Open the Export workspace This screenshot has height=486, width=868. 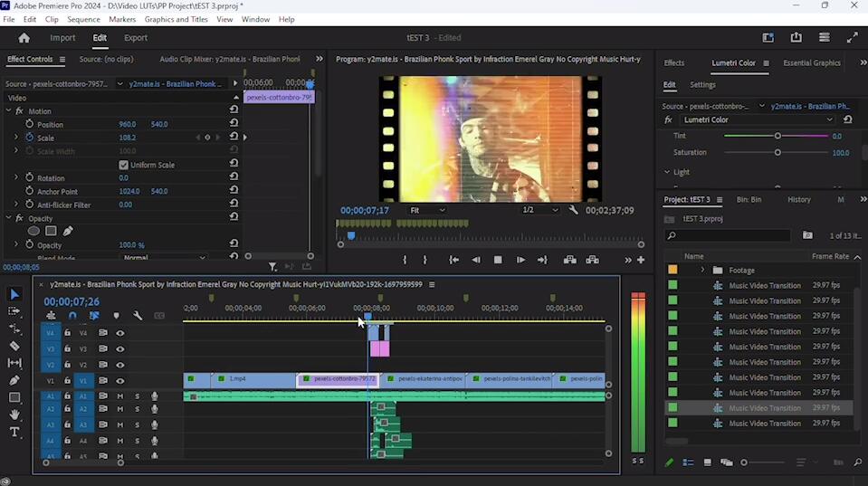point(136,38)
